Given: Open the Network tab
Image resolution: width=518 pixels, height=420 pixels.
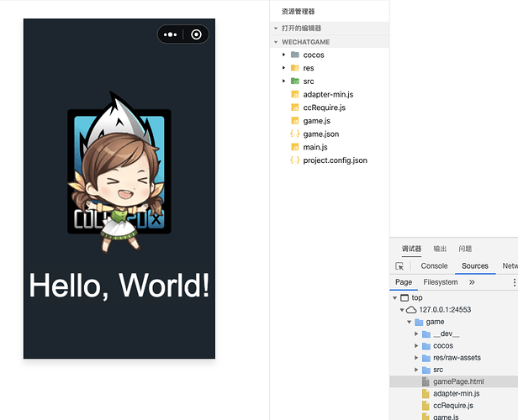Looking at the screenshot, I should tap(510, 266).
